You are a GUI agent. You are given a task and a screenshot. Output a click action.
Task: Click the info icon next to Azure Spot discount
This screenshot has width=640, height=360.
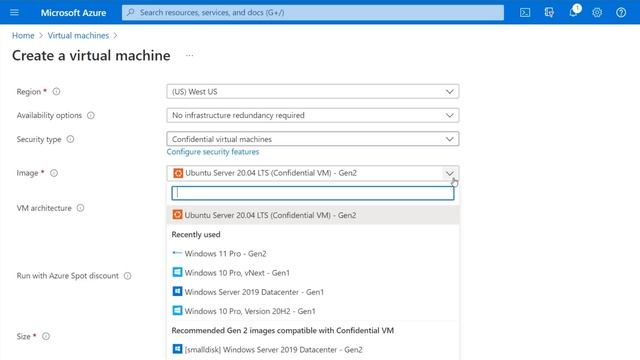click(x=128, y=276)
